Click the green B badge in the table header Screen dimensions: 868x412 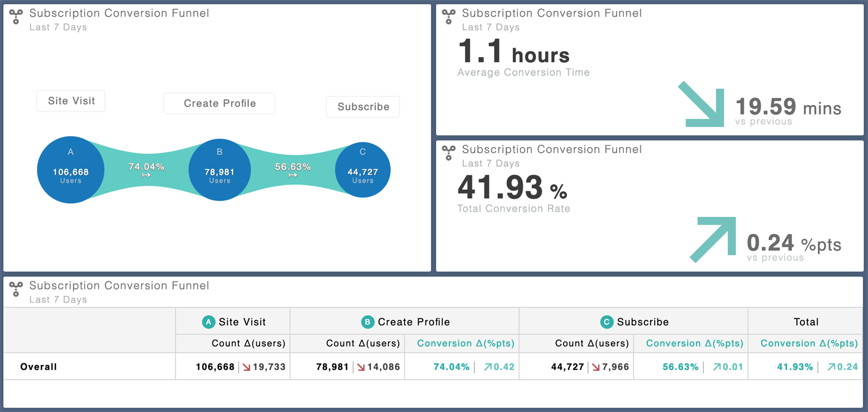368,322
